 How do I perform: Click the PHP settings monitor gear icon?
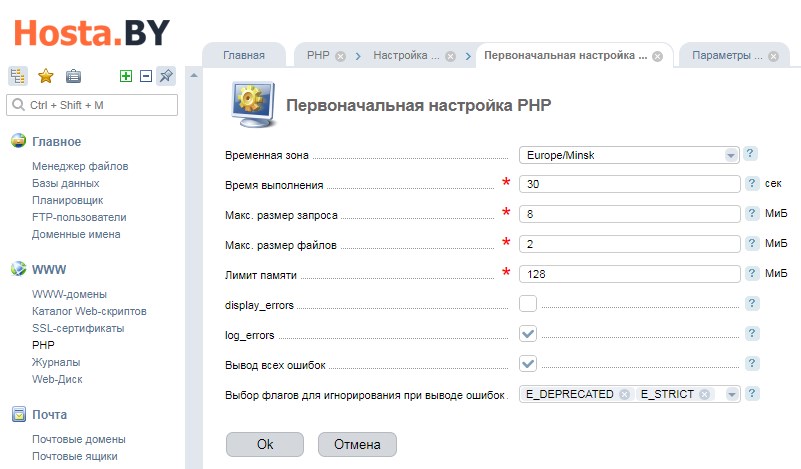point(253,105)
